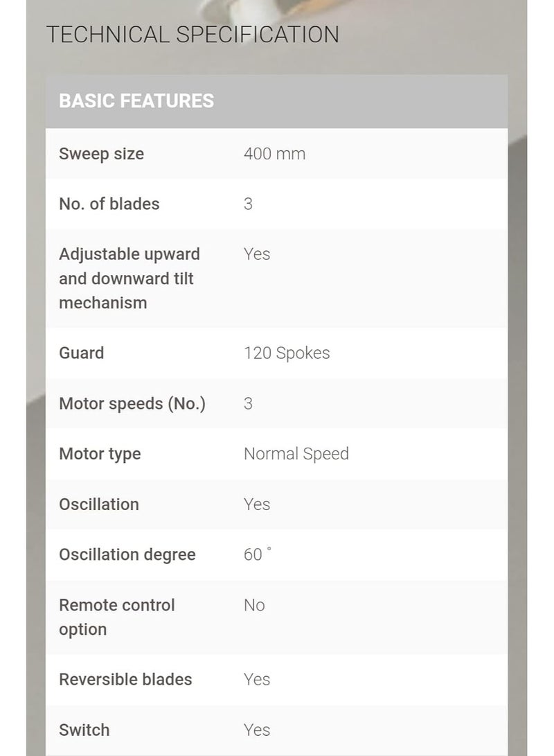Click the TECHNICAL SPECIFICATION heading
This screenshot has width=554, height=756.
coord(193,35)
